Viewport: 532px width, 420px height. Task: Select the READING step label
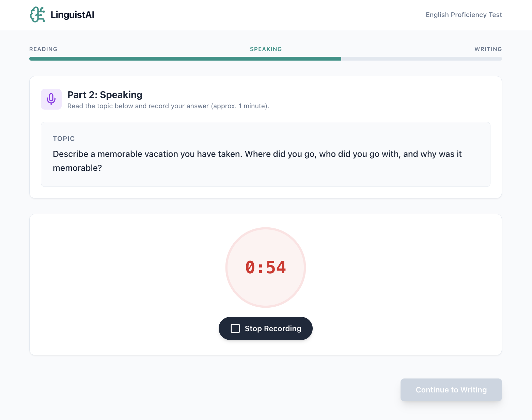pos(43,49)
